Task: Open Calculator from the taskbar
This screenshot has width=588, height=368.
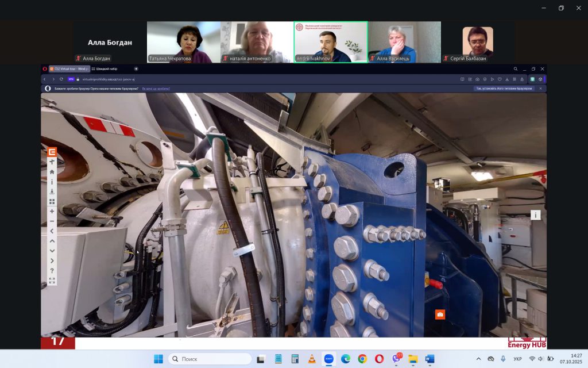Action: point(295,359)
